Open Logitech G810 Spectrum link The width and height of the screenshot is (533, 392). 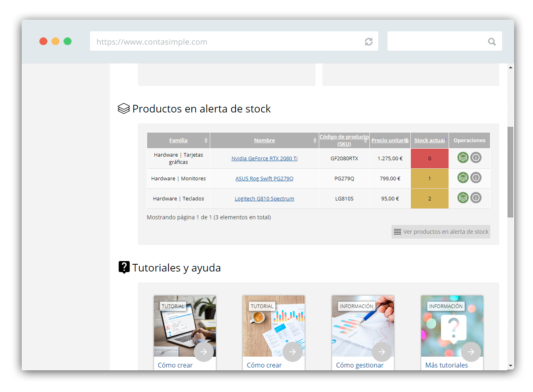[264, 198]
